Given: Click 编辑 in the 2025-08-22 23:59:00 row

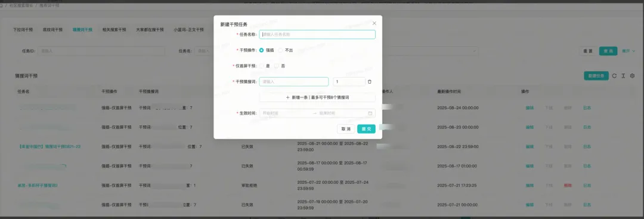Looking at the screenshot, I should 530,147.
